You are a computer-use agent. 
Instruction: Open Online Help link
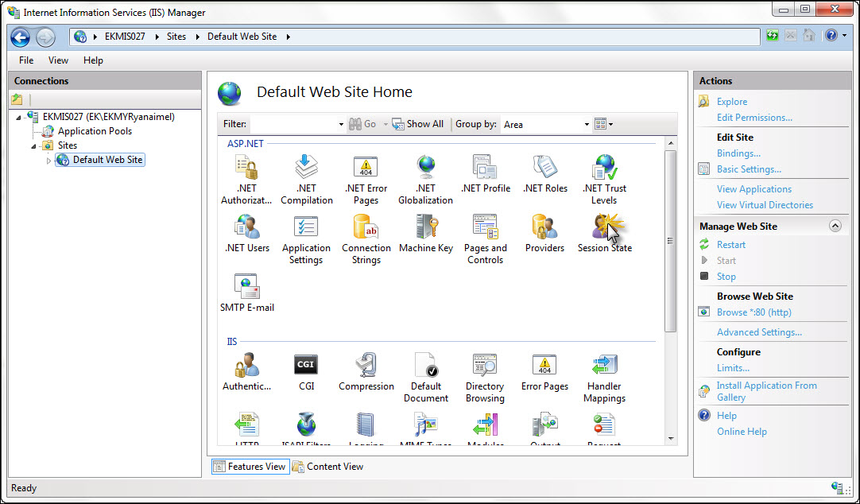742,432
